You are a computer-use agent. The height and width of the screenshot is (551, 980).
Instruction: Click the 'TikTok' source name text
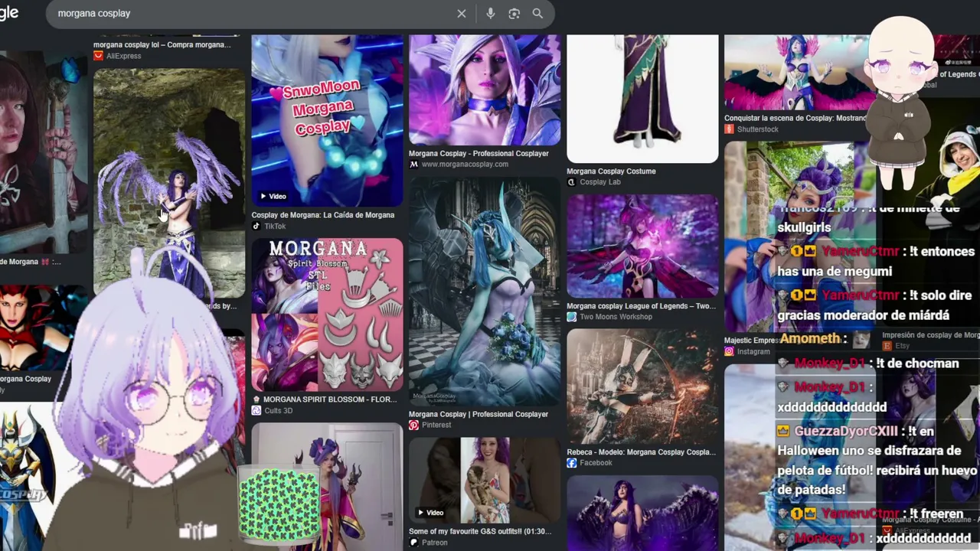(275, 227)
